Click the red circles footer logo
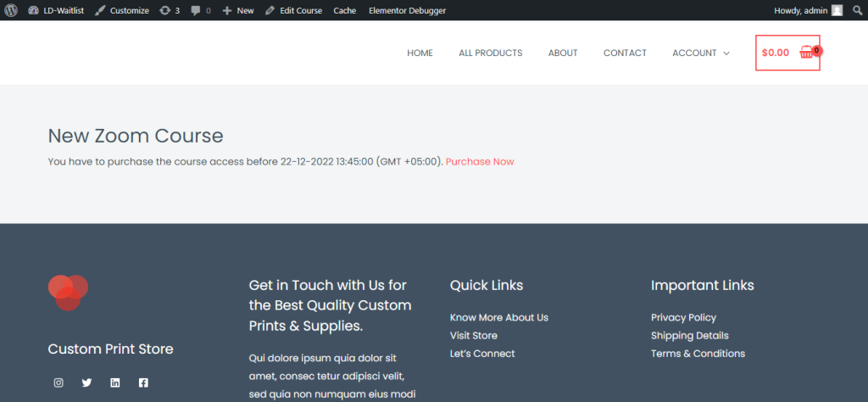The image size is (868, 402). click(x=68, y=293)
